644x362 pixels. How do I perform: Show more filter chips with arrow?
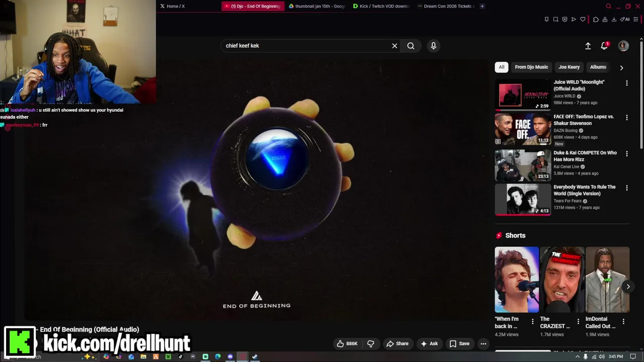click(x=621, y=67)
